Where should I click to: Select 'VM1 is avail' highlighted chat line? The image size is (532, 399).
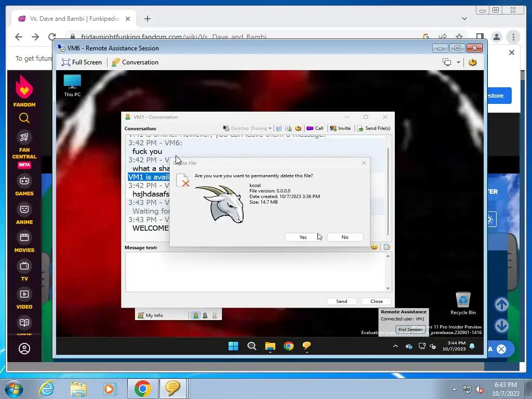(149, 177)
